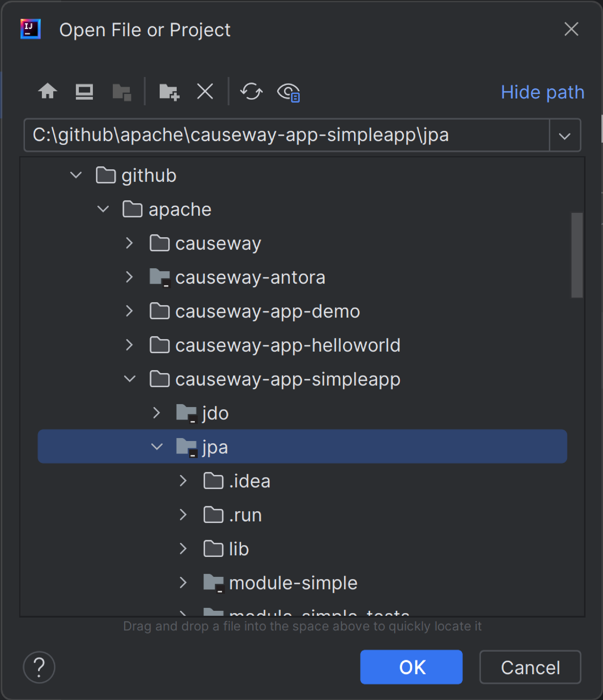Image resolution: width=603 pixels, height=700 pixels.
Task: Create a new folder icon
Action: pos(169,92)
